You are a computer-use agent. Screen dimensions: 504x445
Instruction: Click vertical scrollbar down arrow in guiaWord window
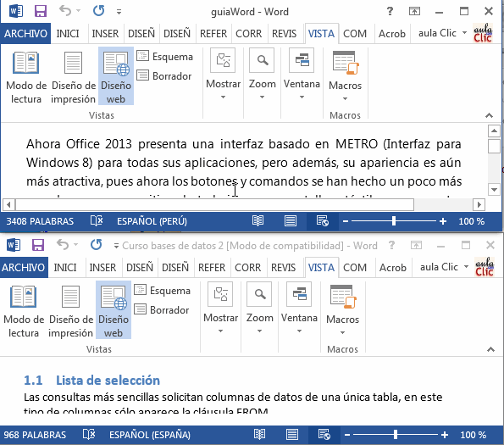pos(494,189)
